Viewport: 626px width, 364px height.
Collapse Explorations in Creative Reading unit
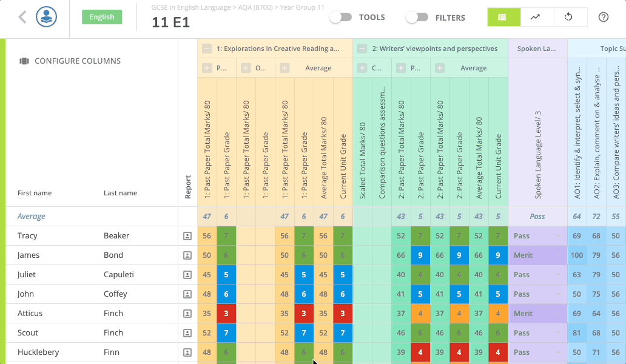(207, 49)
